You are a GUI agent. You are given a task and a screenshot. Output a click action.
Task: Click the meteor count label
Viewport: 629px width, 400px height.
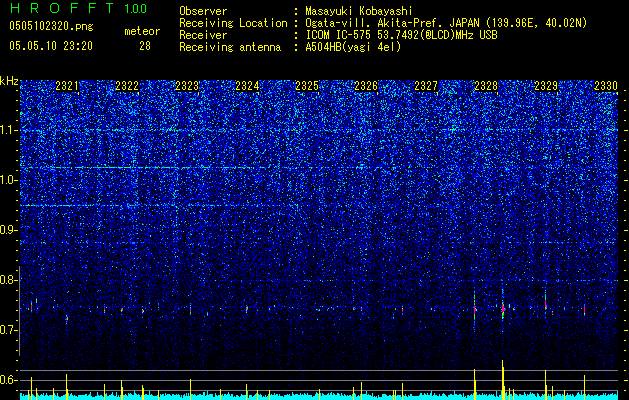[x=142, y=31]
